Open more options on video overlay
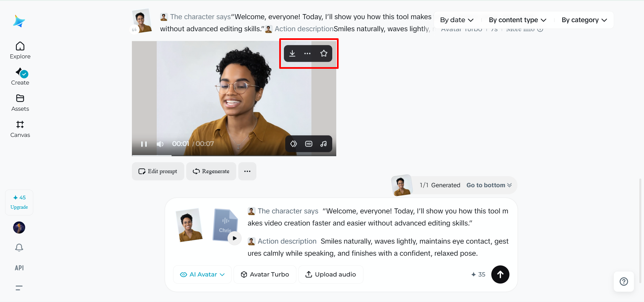This screenshot has width=644, height=302. [x=307, y=53]
